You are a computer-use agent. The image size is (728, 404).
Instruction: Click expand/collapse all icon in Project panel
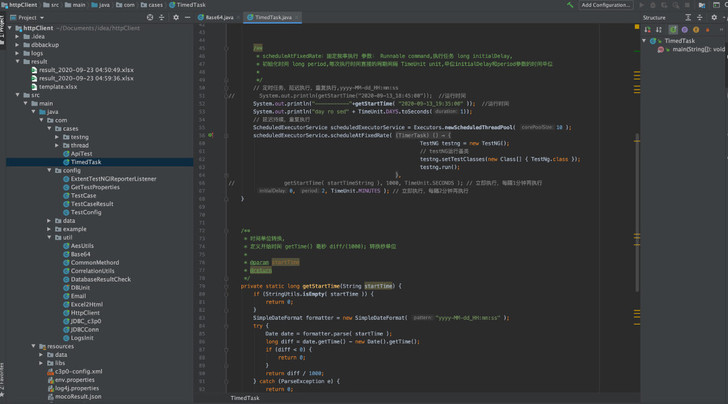click(x=163, y=17)
